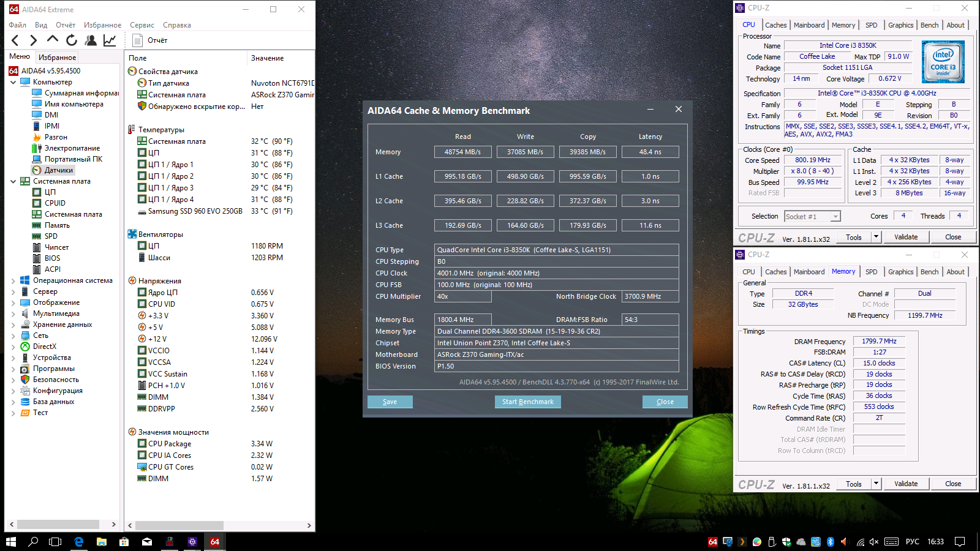Viewport: 980px width, 551px height.
Task: Expand the DirectX tree node
Action: tap(13, 347)
